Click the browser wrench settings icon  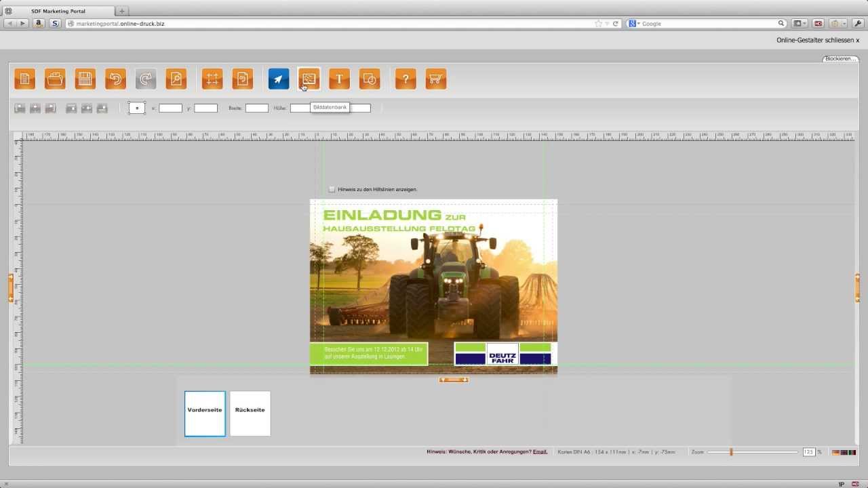pos(857,23)
